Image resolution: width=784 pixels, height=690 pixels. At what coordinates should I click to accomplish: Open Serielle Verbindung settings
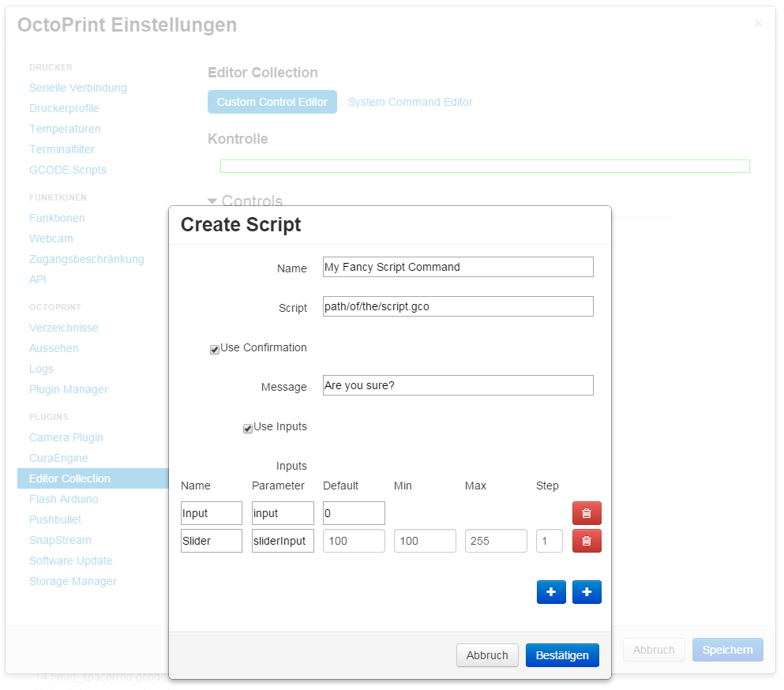(x=78, y=88)
